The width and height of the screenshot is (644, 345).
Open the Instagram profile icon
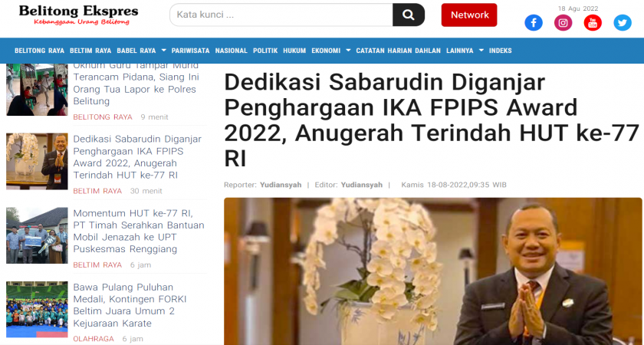click(563, 22)
